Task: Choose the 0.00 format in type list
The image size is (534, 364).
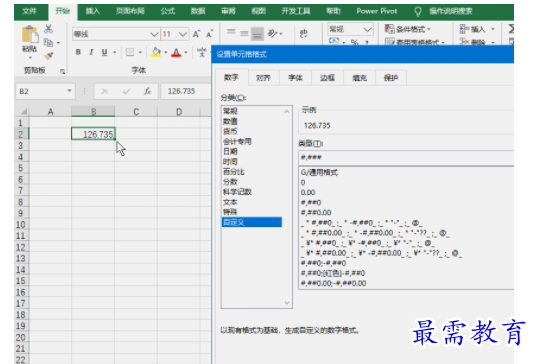Action: click(308, 192)
